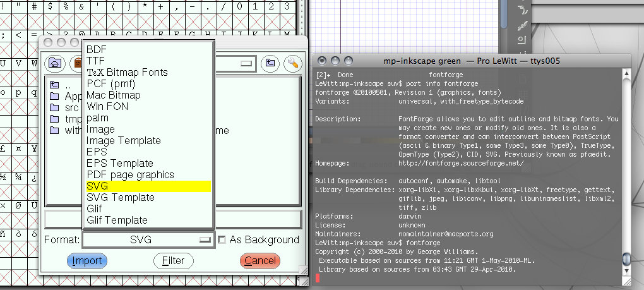
Task: Select the 'ò' glyph in the font view
Action: pyautogui.click(x=19, y=234)
